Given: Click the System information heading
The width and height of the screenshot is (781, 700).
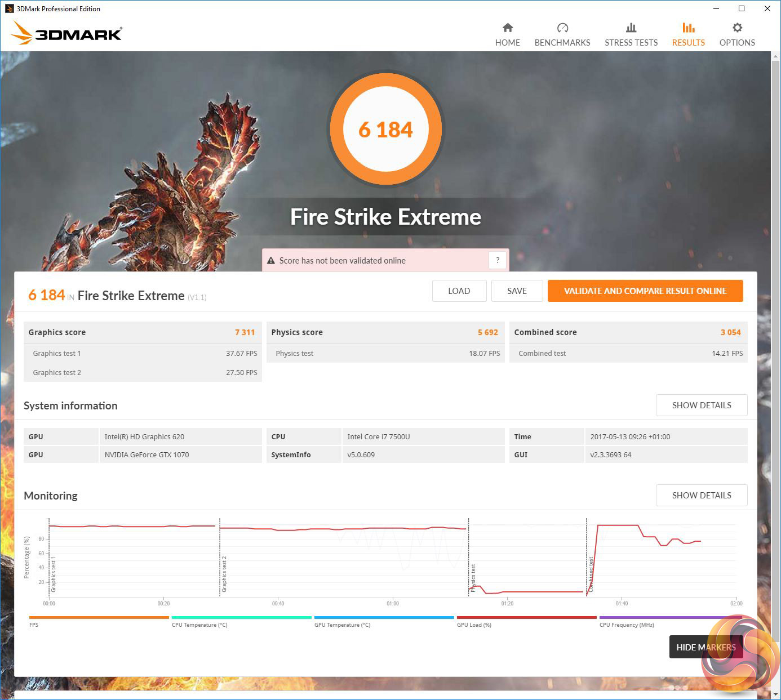Looking at the screenshot, I should point(70,405).
